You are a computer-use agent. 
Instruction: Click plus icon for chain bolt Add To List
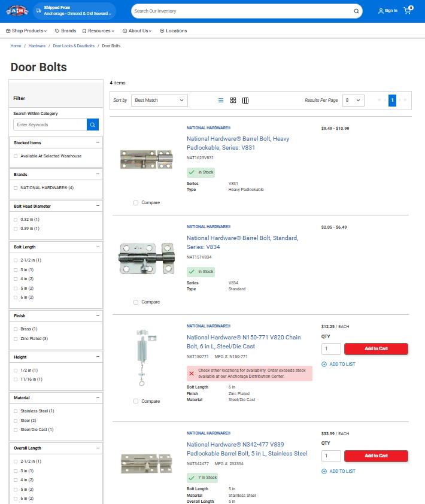coord(324,364)
